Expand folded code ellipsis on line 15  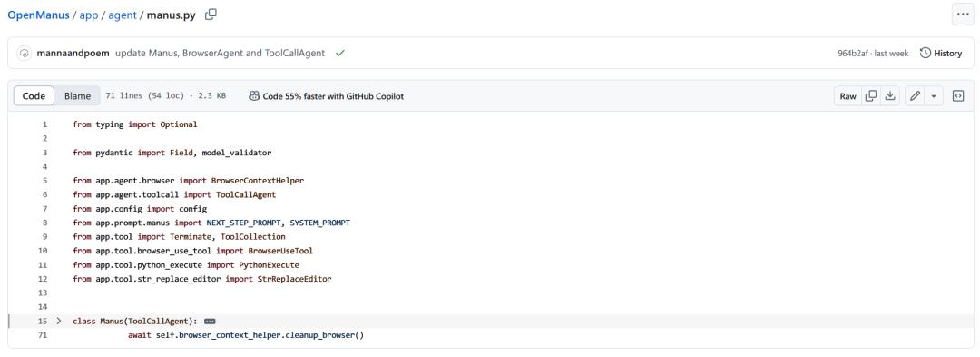pos(210,322)
